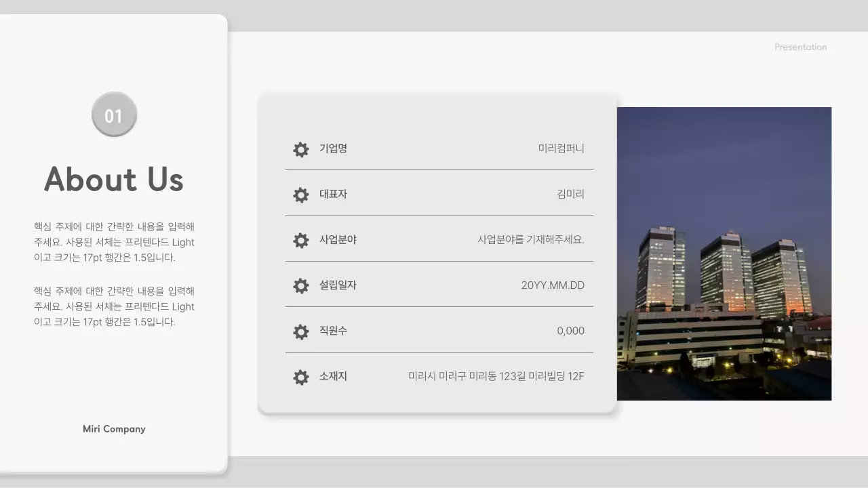Click the circular 01 section number badge

click(114, 114)
